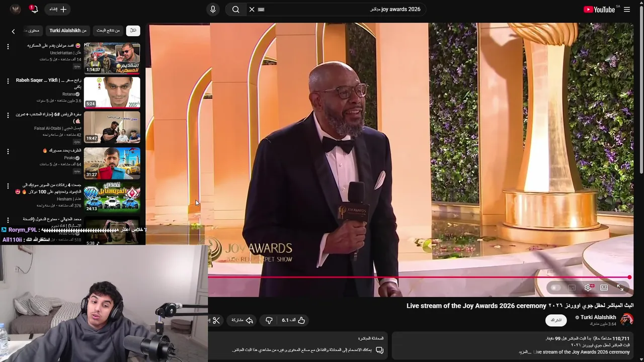
Task: Open the player settings gear
Action: pos(588,288)
